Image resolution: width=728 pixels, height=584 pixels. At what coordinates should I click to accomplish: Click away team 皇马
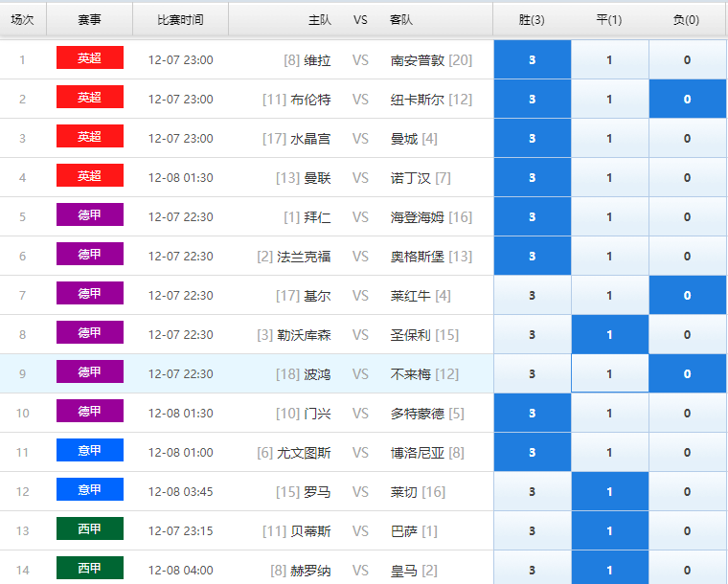coord(404,571)
